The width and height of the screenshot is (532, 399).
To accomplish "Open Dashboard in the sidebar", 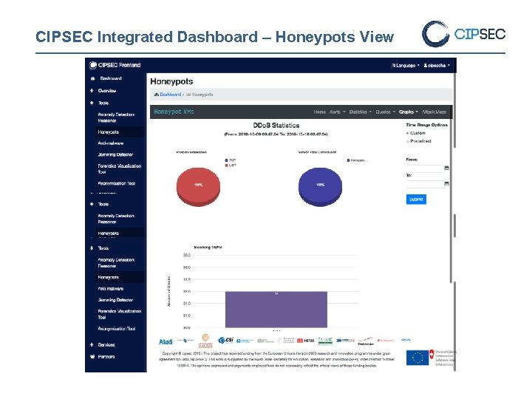I will [111, 78].
